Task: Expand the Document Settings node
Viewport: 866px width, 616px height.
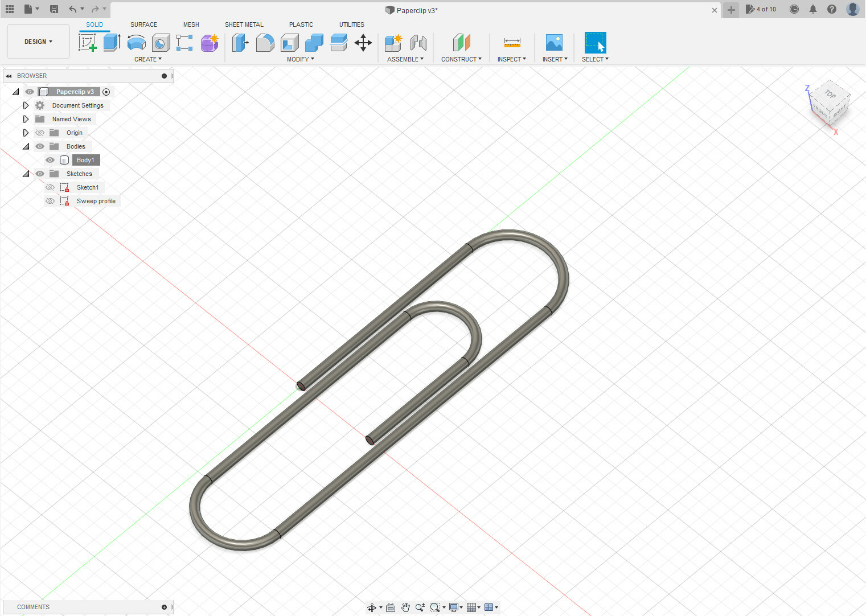Action: pos(26,105)
